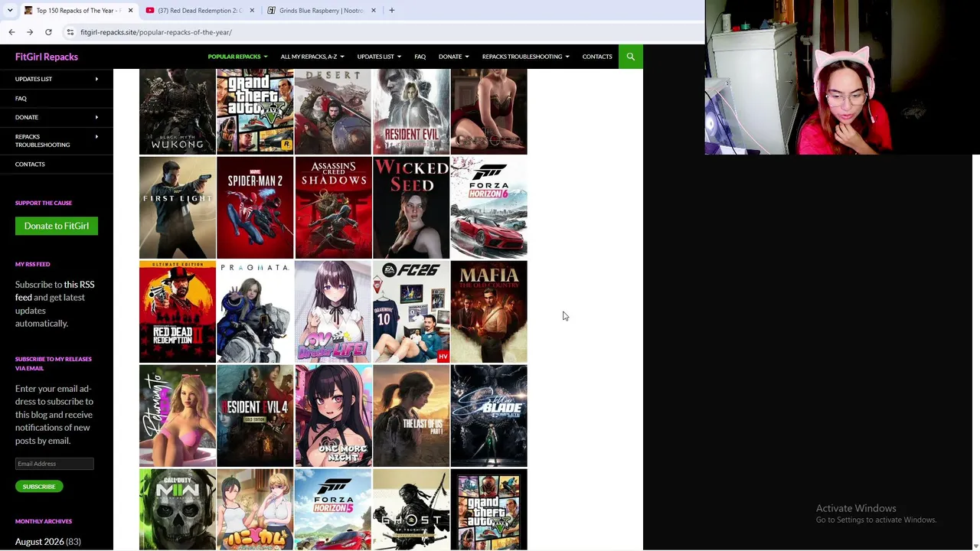The image size is (980, 551).
Task: Select the Top 150 Repacks browser tab
Action: point(78,11)
